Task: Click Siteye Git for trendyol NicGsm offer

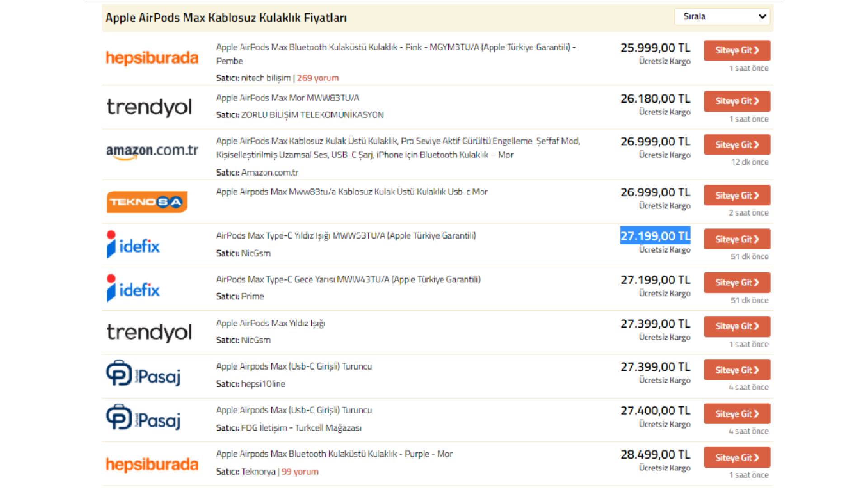Action: tap(737, 326)
